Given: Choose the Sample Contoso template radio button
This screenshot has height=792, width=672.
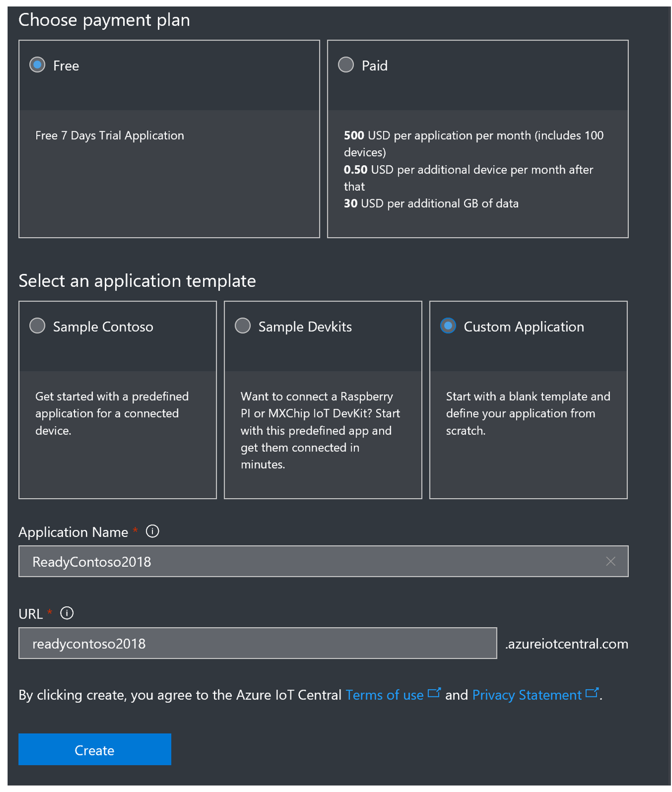Looking at the screenshot, I should tap(37, 326).
